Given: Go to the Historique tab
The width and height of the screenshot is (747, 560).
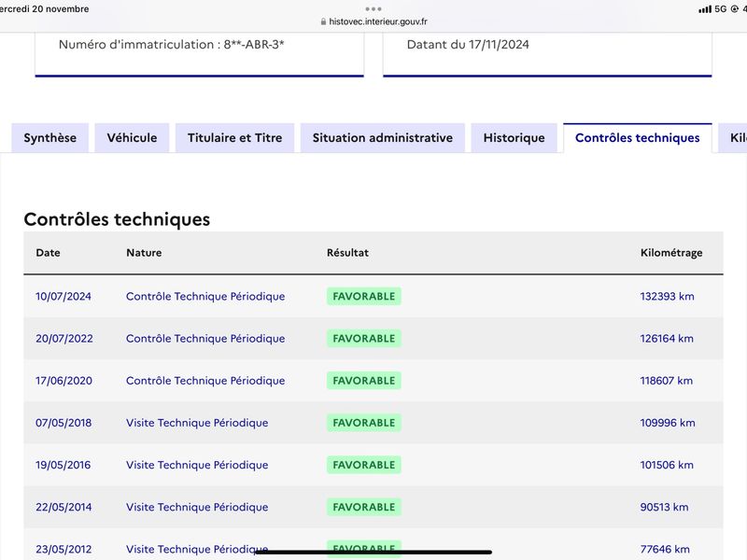Looking at the screenshot, I should (514, 138).
